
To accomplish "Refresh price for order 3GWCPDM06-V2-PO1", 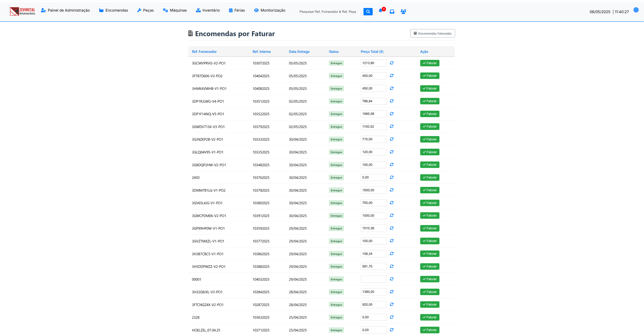I will (392, 215).
